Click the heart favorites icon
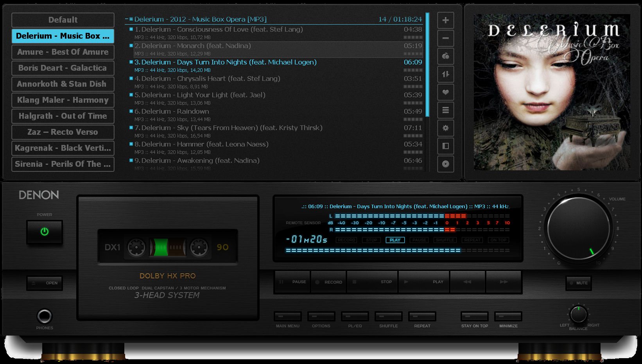 [445, 92]
